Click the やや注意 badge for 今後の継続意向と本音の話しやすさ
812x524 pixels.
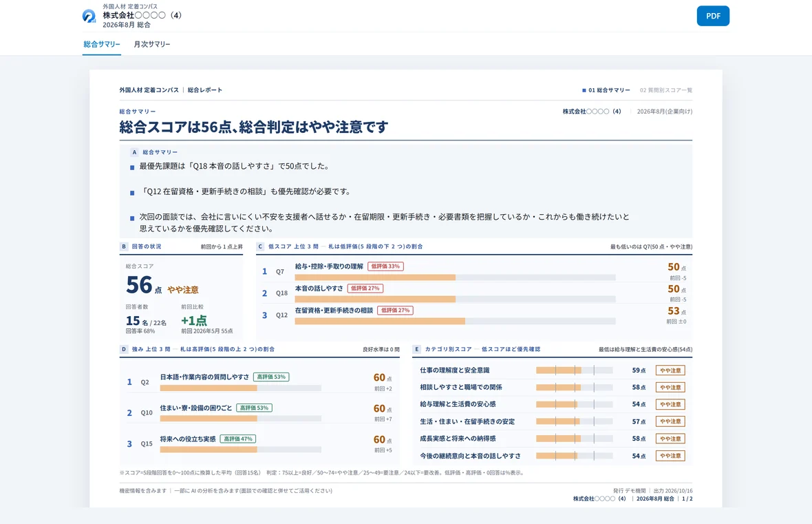click(671, 456)
